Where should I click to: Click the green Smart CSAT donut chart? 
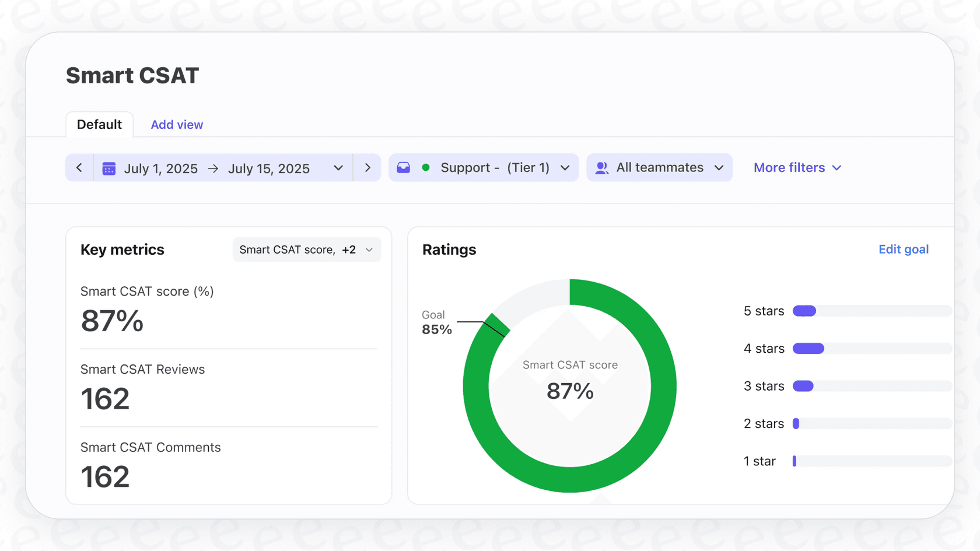[663, 386]
